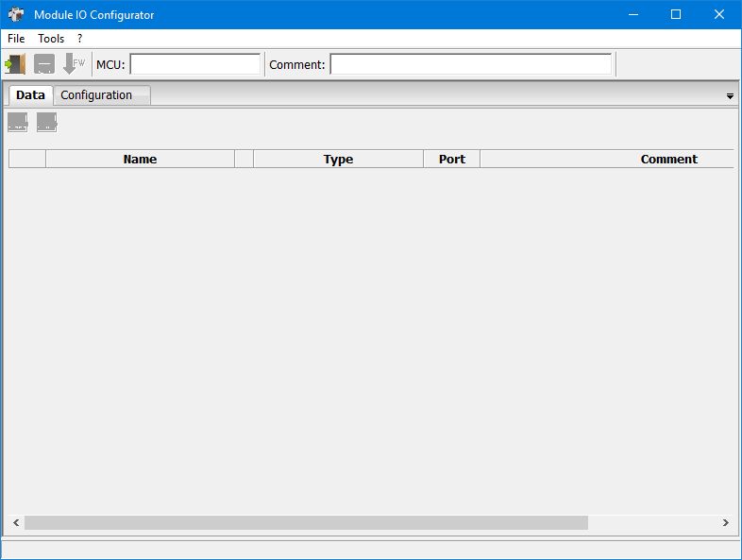Switch to the Configuration tab

(102, 95)
